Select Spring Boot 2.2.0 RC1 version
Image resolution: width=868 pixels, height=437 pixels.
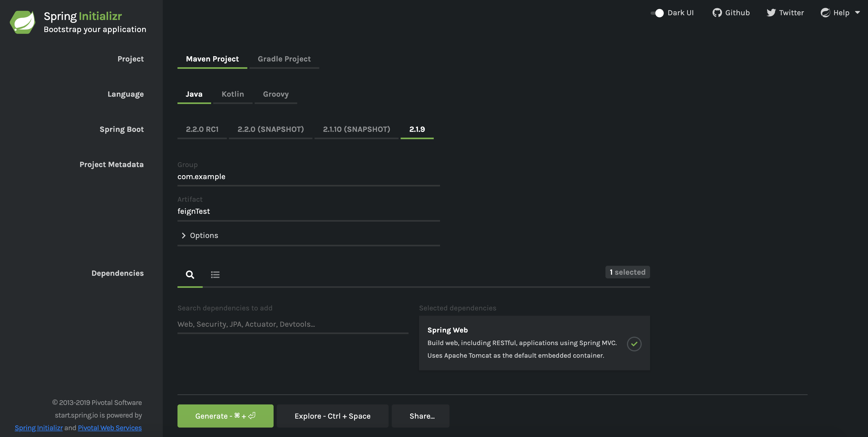click(202, 129)
